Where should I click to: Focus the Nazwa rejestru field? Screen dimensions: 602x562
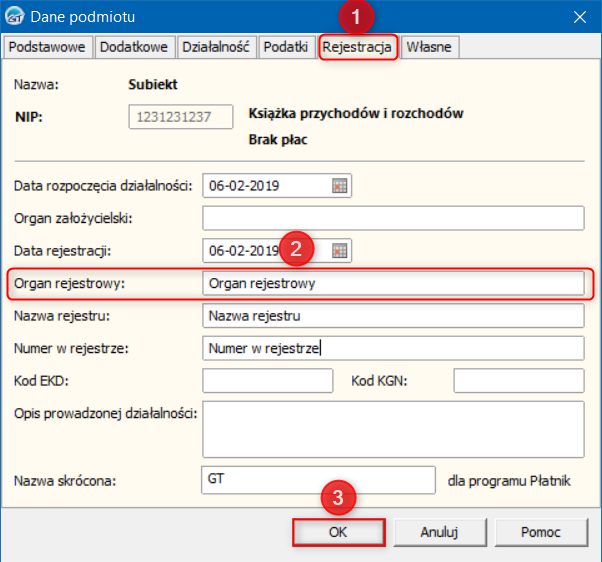click(x=394, y=316)
